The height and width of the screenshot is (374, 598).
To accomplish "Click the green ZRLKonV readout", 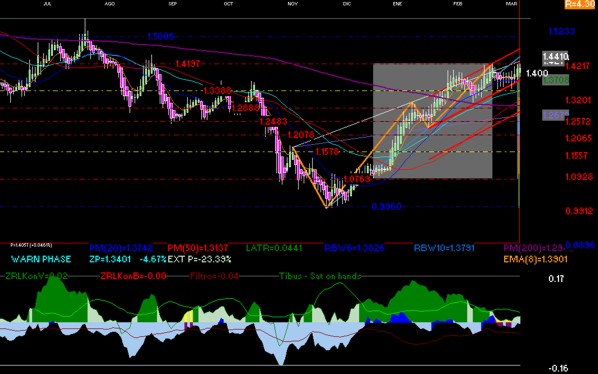I will 36,276.
